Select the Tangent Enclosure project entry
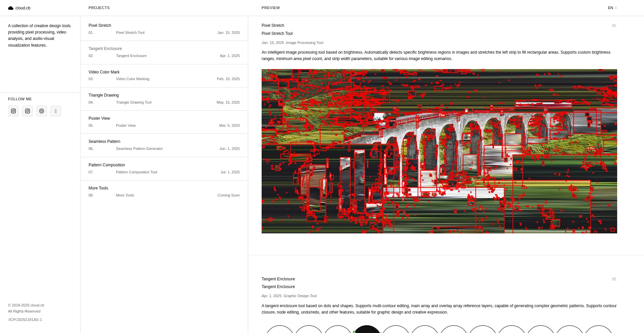 164,52
